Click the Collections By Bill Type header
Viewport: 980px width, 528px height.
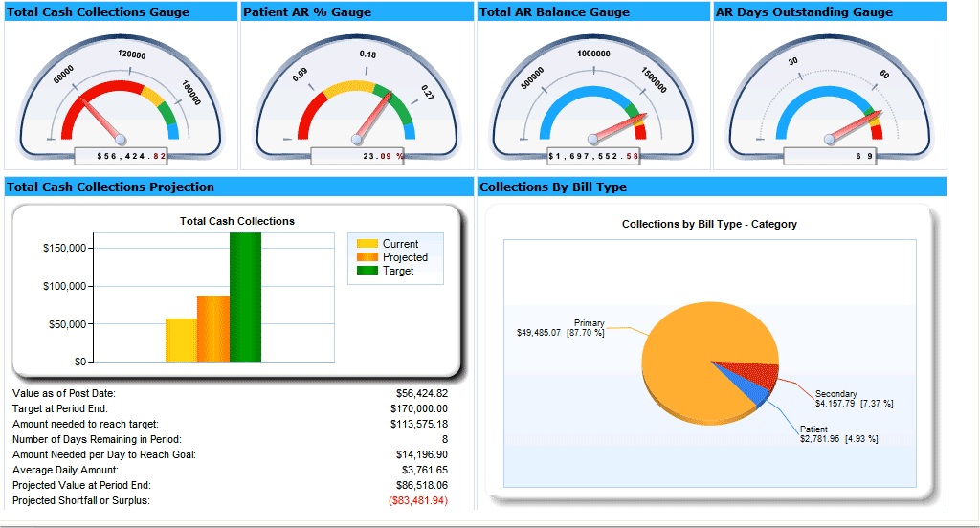(553, 187)
